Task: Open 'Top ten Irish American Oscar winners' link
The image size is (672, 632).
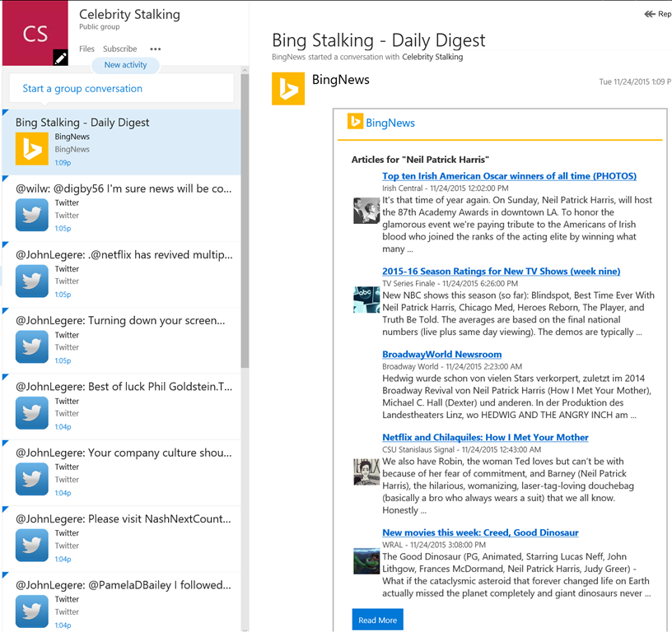Action: coord(509,176)
